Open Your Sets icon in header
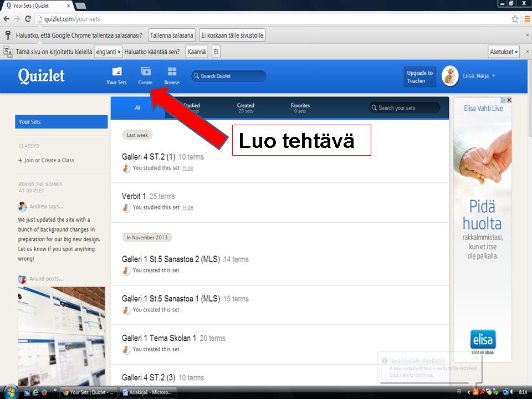The width and height of the screenshot is (532, 399). click(116, 75)
